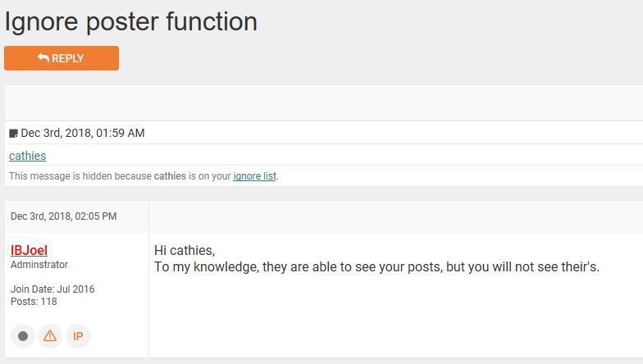The image size is (643, 364).
Task: Click IBJoel's grey online status icon
Action: pyautogui.click(x=23, y=336)
